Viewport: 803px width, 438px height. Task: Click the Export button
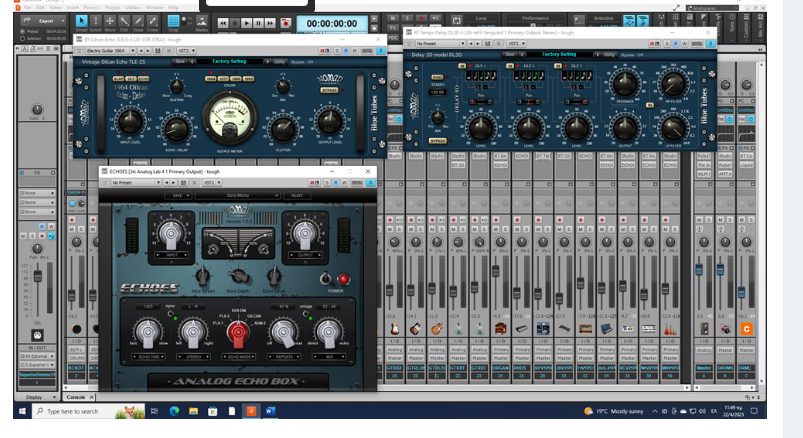coord(43,21)
